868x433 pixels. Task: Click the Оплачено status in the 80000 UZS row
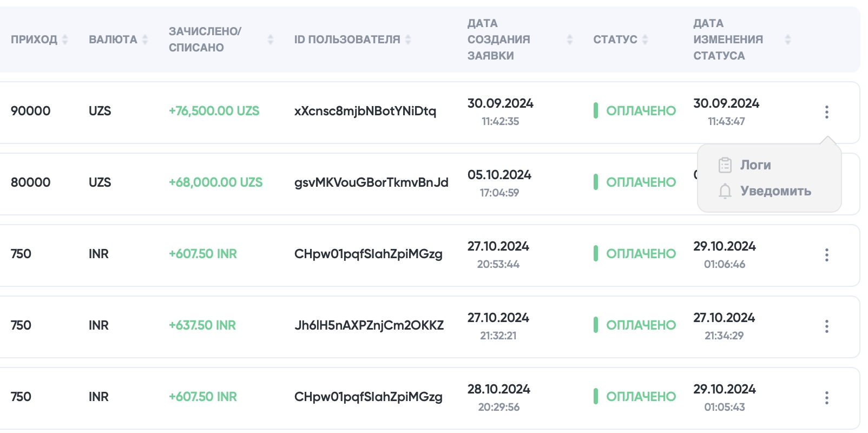pyautogui.click(x=641, y=182)
